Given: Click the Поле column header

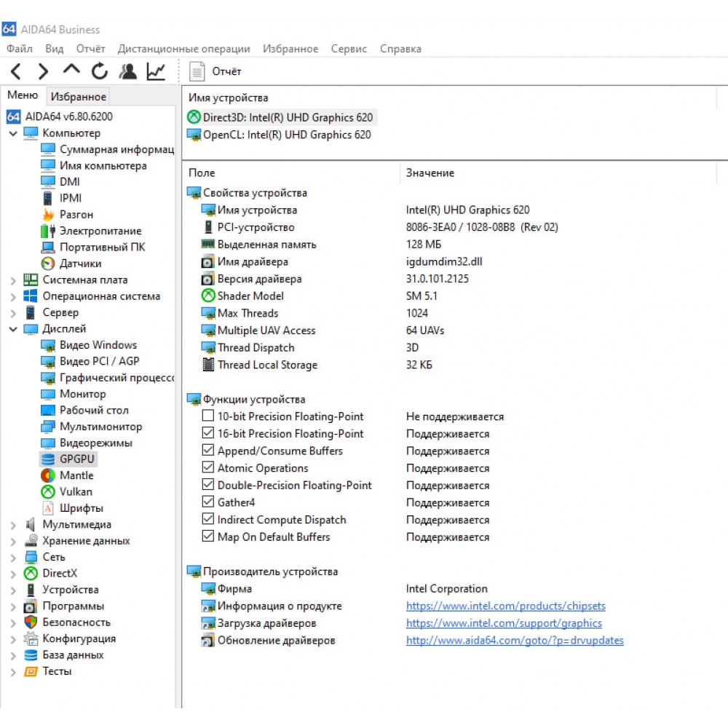Looking at the screenshot, I should coord(202,173).
